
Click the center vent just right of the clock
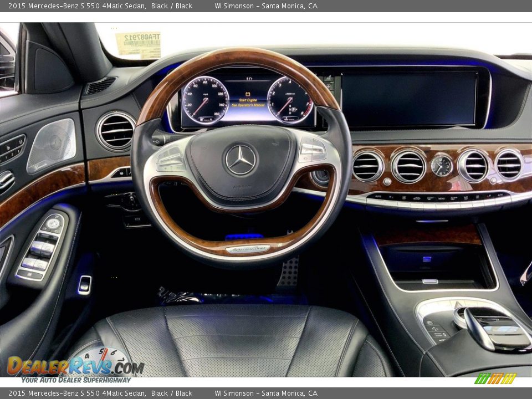point(473,166)
